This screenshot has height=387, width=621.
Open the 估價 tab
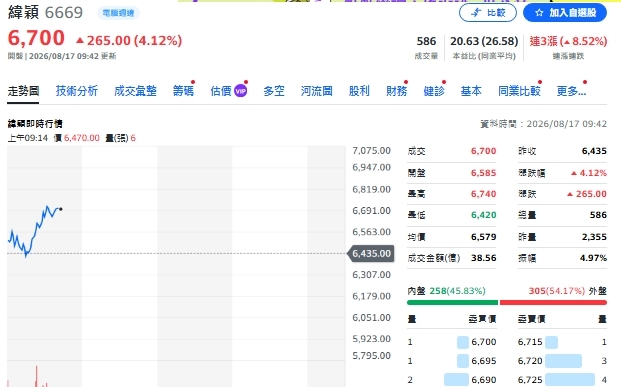tap(221, 91)
